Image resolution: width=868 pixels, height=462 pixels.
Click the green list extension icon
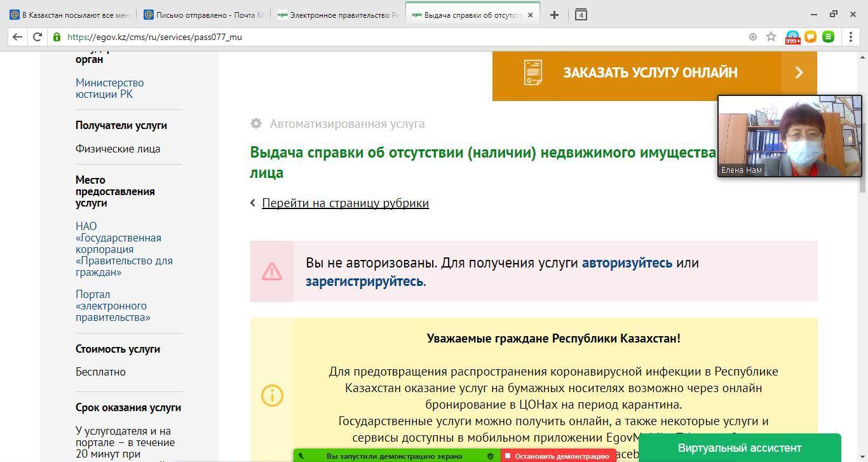(828, 37)
